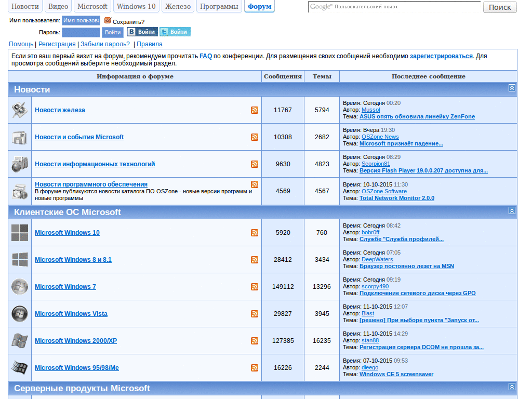Click the Новости информационных технологий forum icon
Screen dimensions: 532x399
point(20,164)
